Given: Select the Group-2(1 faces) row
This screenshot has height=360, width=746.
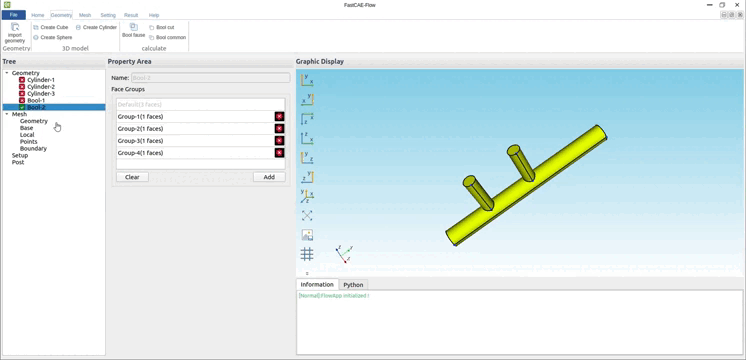Looking at the screenshot, I should click(x=195, y=129).
